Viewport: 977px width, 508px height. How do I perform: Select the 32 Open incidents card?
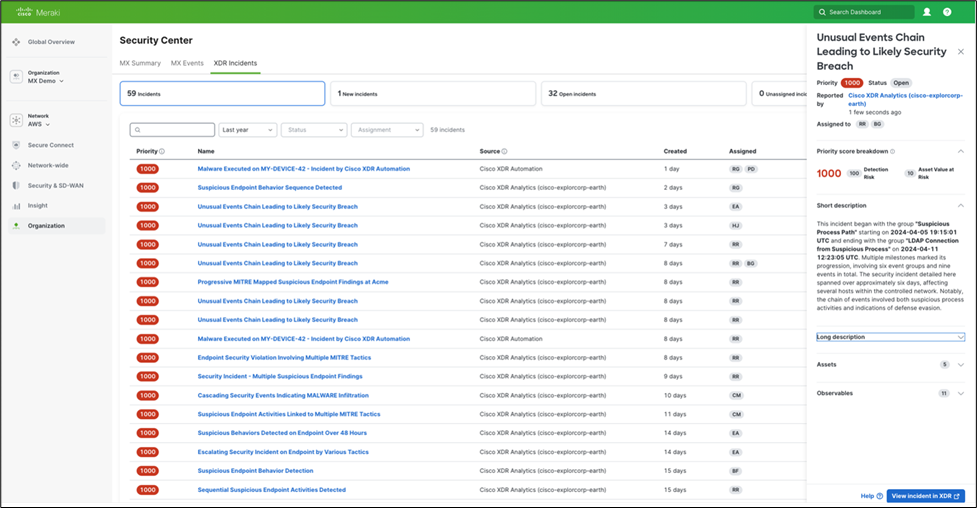click(x=644, y=93)
